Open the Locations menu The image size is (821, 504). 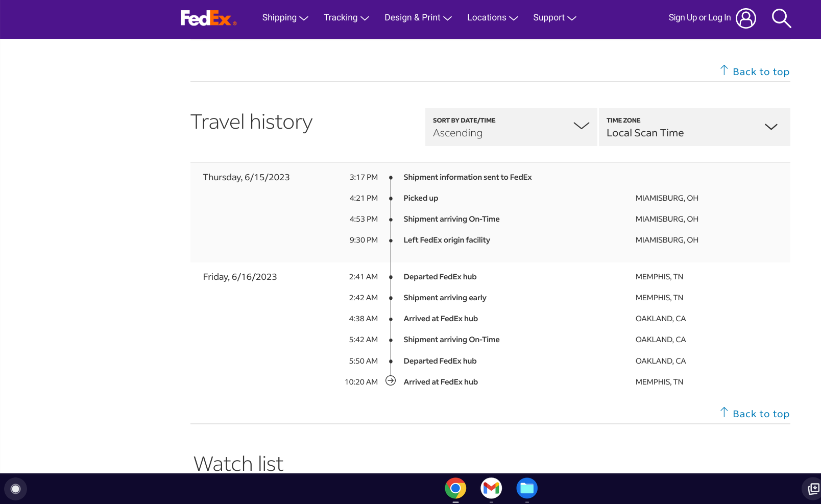(492, 18)
